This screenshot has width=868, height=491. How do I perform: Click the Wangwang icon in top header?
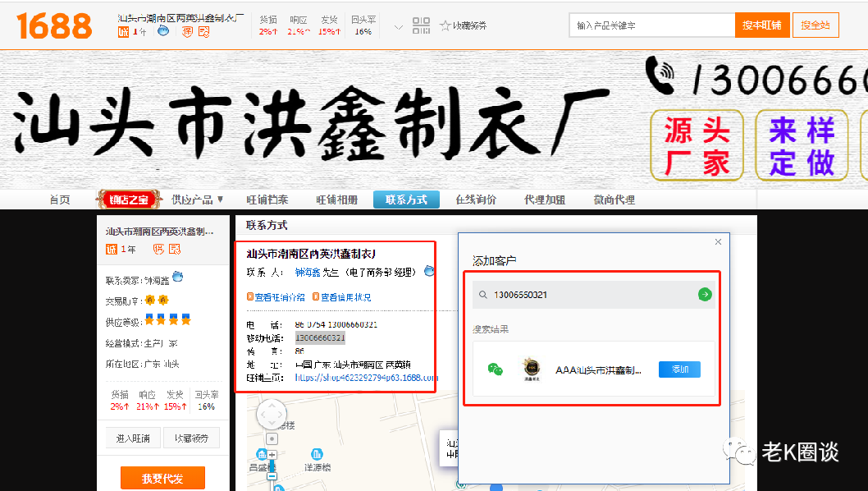click(x=163, y=30)
